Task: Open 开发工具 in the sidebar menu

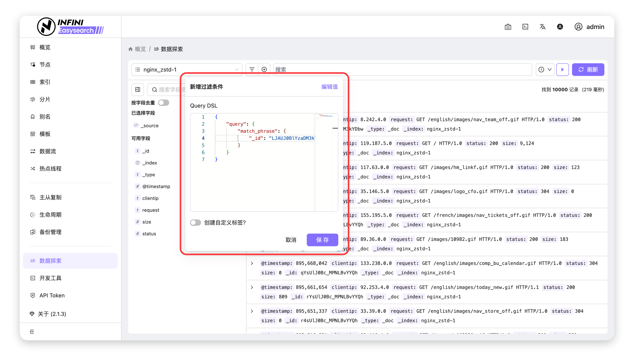Action: [x=50, y=278]
